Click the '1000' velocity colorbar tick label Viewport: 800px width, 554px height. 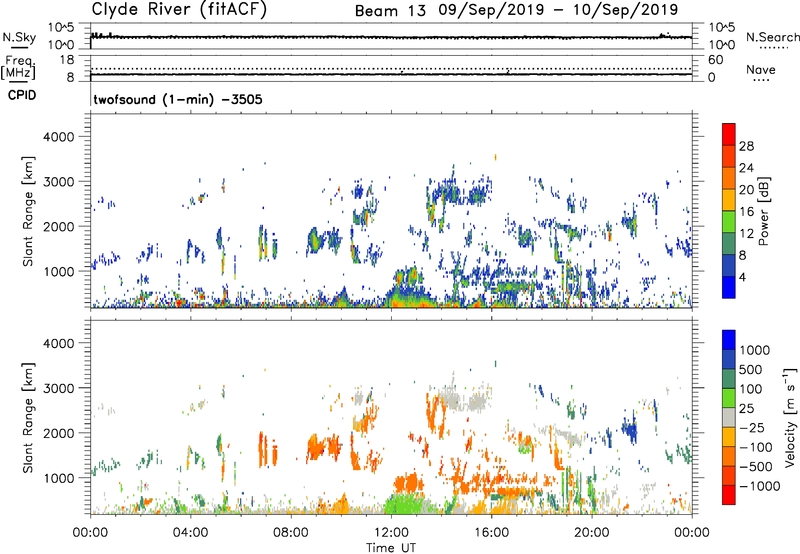(755, 350)
